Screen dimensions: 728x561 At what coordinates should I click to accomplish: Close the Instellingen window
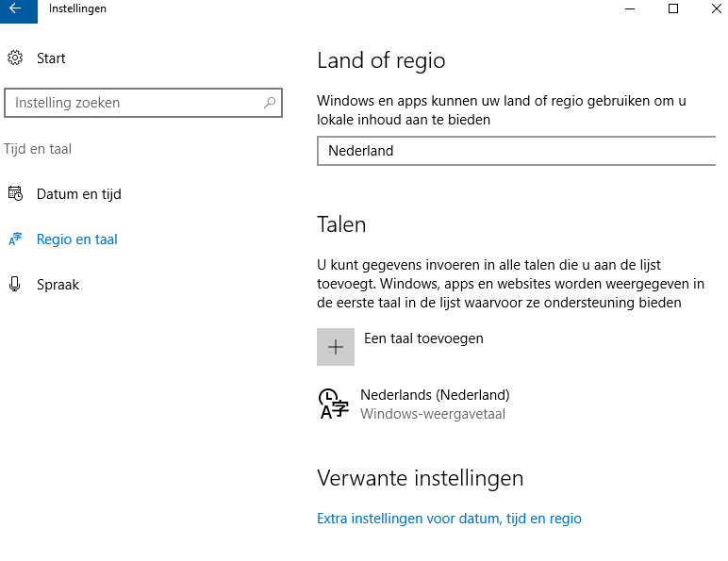point(715,9)
